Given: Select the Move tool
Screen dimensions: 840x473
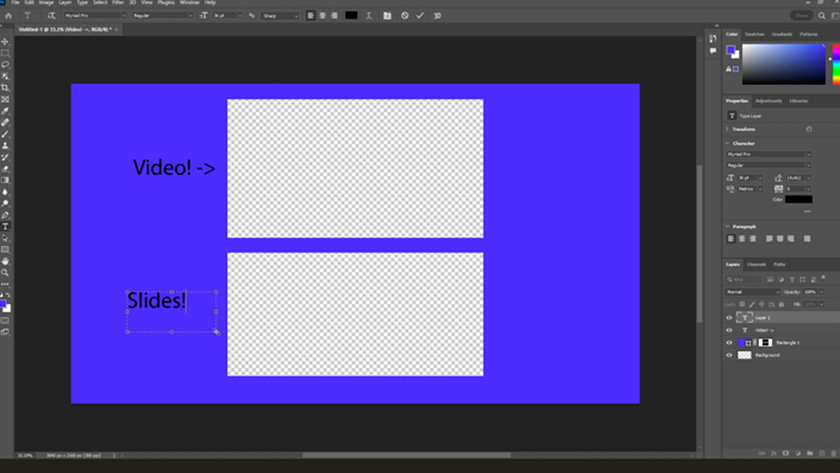Looking at the screenshot, I should 5,42.
